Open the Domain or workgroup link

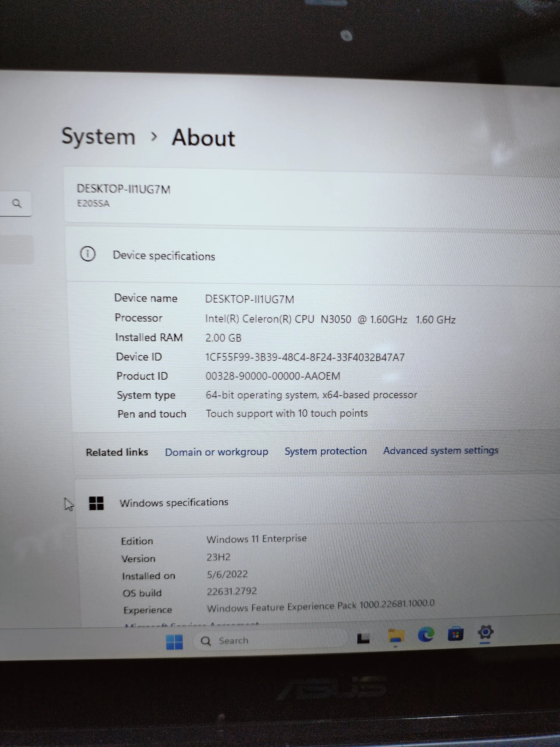click(x=216, y=452)
